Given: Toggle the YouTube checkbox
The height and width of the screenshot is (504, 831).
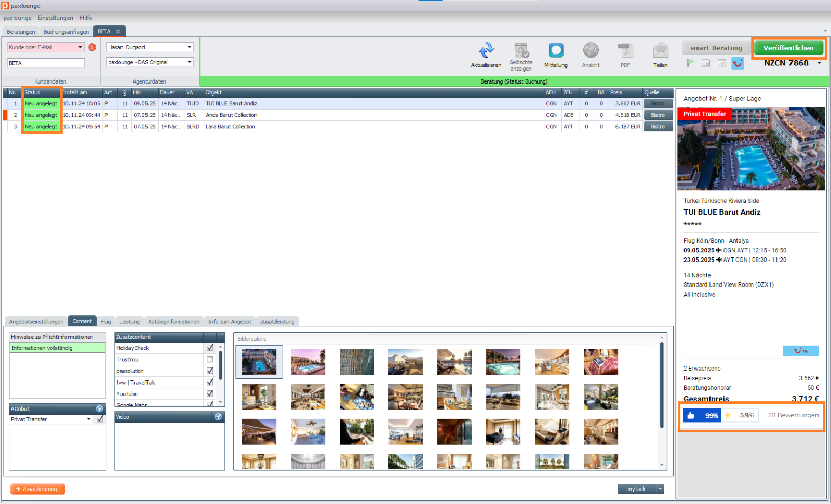Looking at the screenshot, I should click(x=210, y=393).
